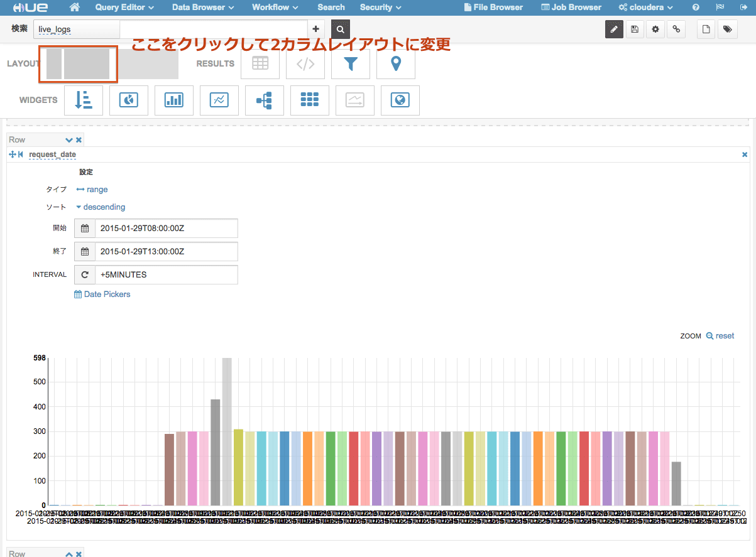The height and width of the screenshot is (557, 756).
Task: Select the two-column layout thumbnail
Action: coord(79,63)
